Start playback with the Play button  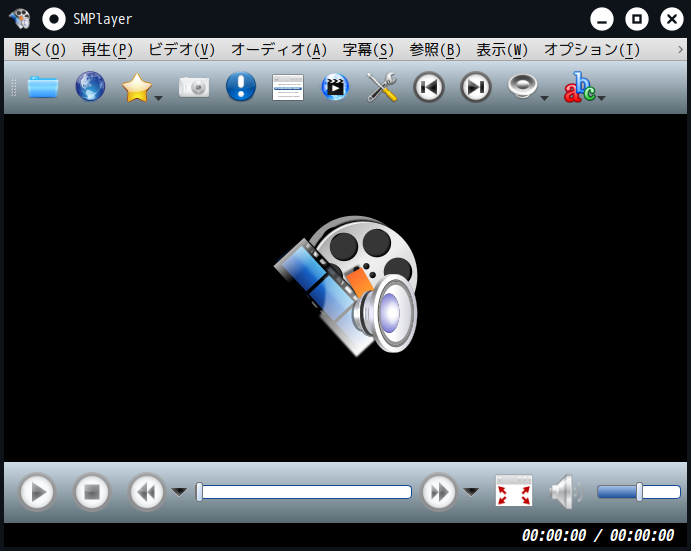pos(37,492)
